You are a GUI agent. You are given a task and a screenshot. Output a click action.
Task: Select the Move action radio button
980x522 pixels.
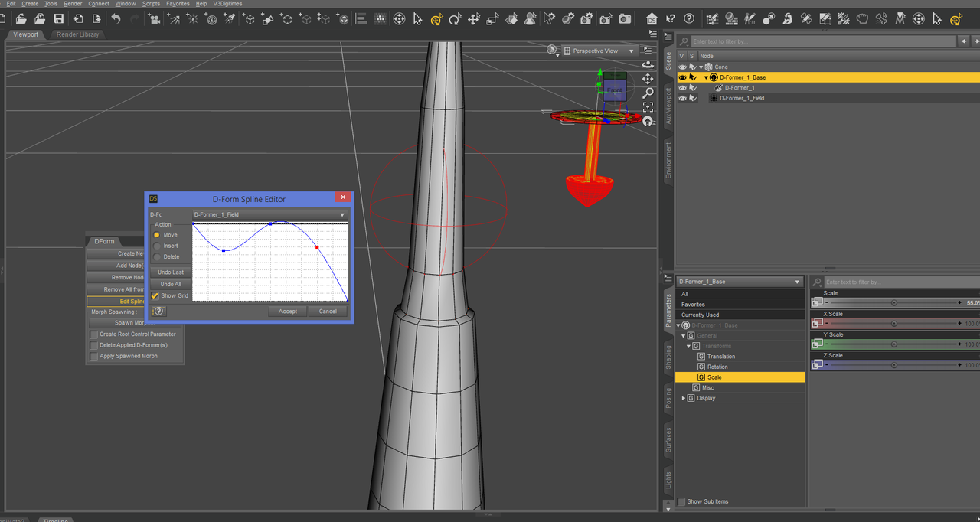pos(157,235)
